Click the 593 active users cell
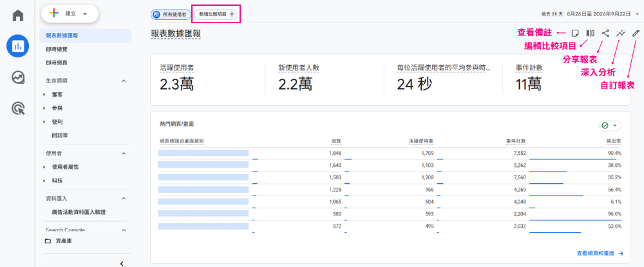Screen dimensions: 644x267 tap(429, 214)
